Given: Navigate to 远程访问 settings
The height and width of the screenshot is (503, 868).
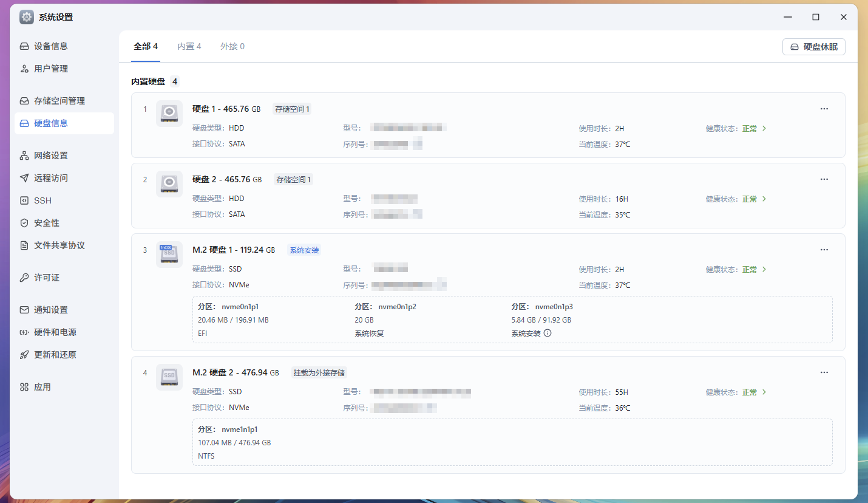Looking at the screenshot, I should point(64,178).
